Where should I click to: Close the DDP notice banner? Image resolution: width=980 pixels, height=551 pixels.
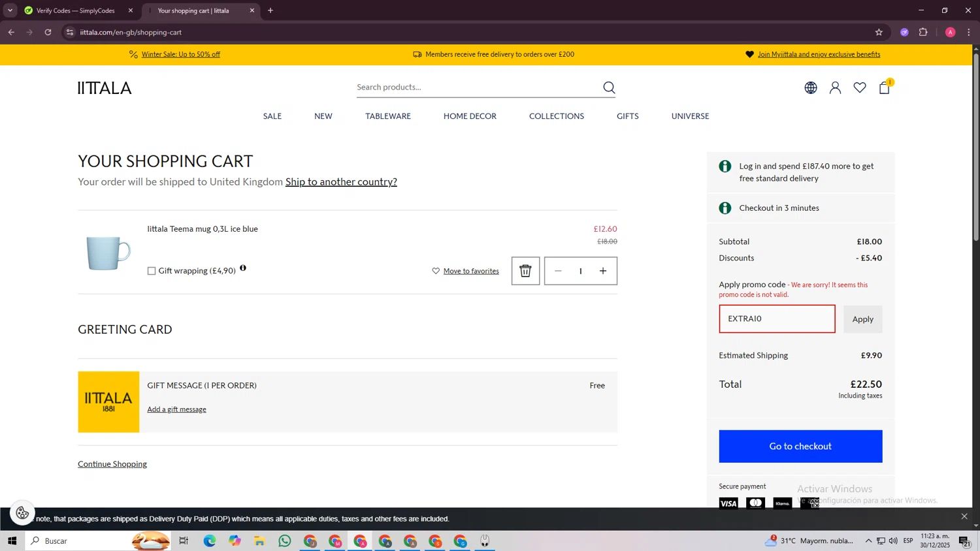[x=964, y=516]
